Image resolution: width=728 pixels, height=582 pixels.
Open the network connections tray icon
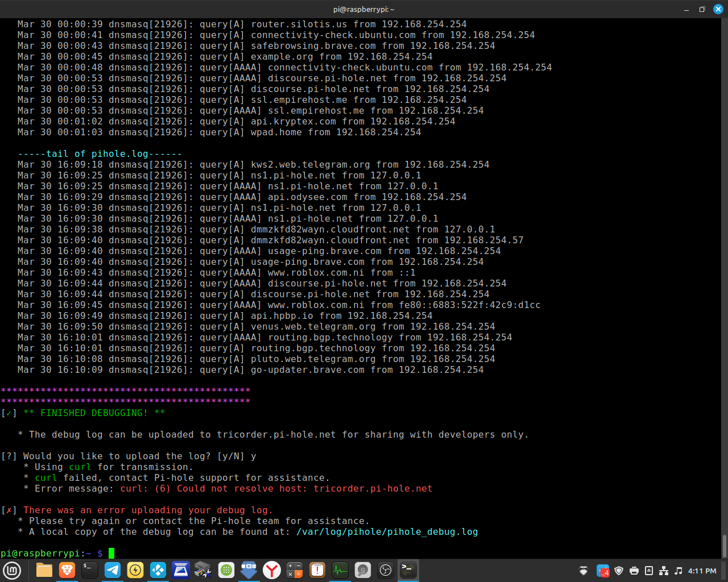click(x=664, y=571)
